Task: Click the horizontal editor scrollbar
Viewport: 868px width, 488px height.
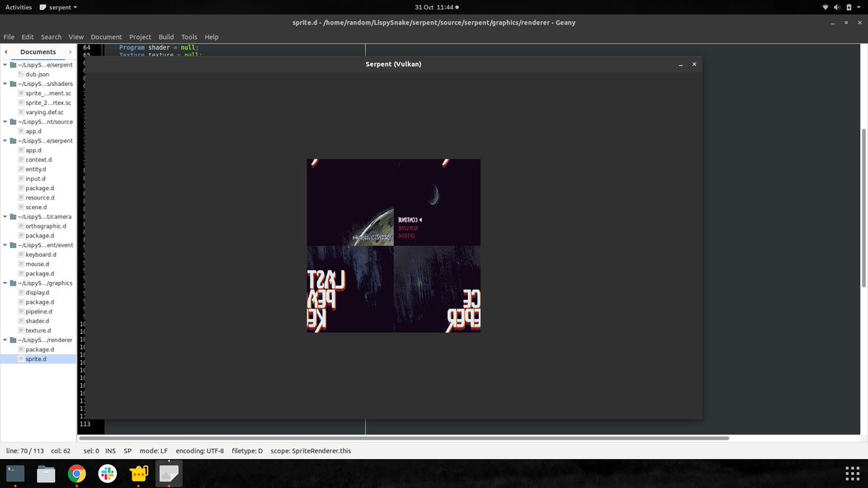Action: [404, 438]
